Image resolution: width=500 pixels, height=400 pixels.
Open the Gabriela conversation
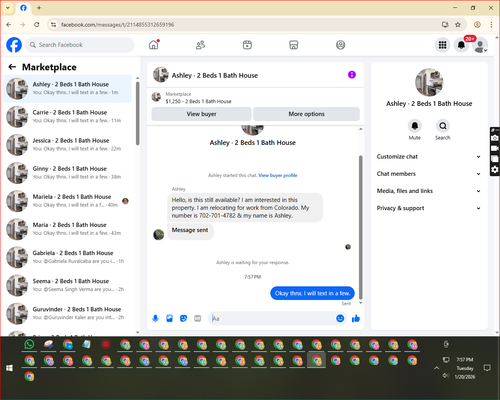[x=68, y=257]
